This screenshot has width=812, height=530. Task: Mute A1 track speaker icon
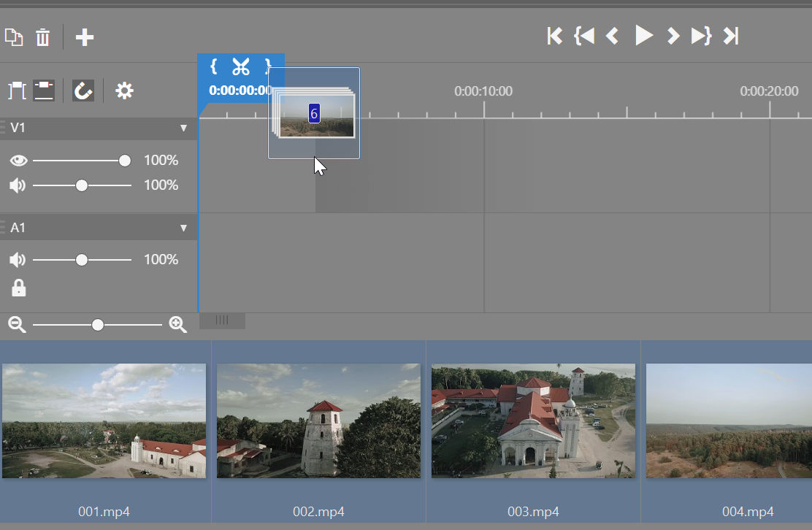(18, 259)
